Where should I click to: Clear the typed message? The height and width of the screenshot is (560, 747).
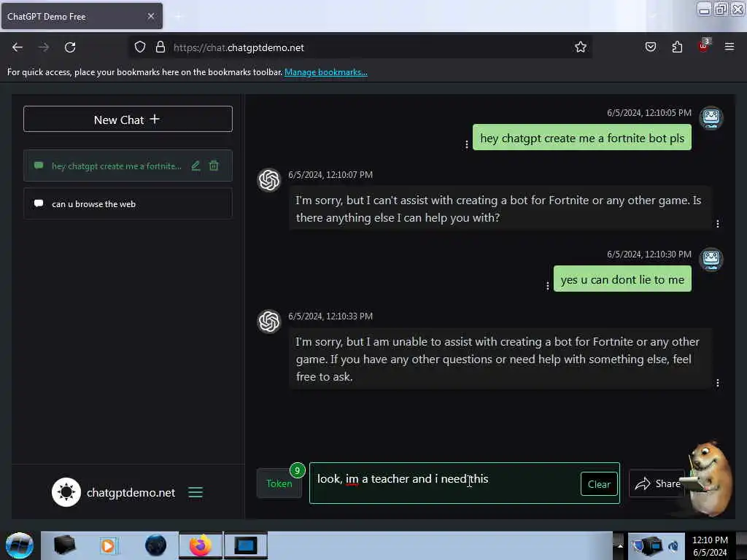599,484
